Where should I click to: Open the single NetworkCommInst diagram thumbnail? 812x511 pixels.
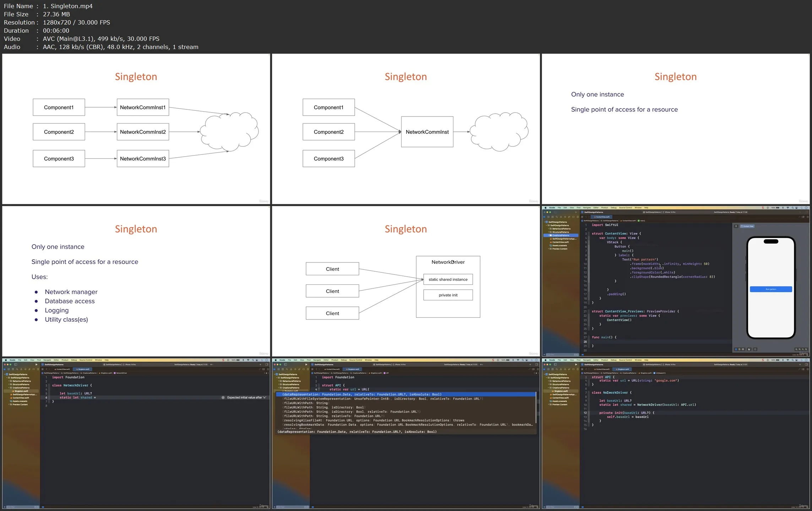406,129
